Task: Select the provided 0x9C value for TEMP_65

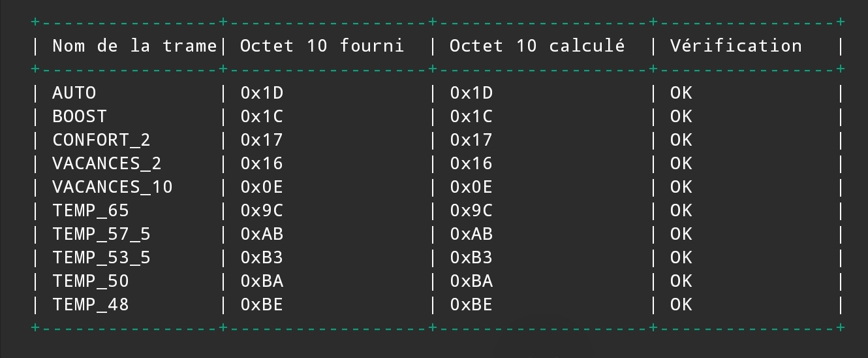Action: (x=262, y=210)
